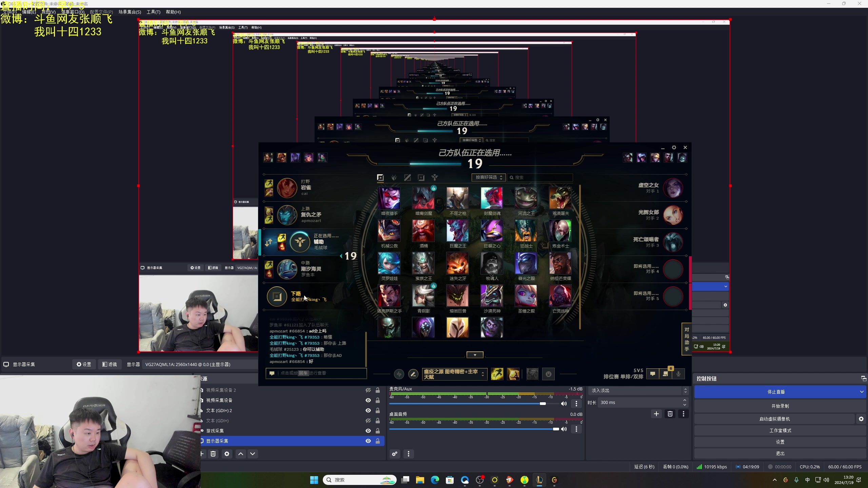Click the 退出 button
The height and width of the screenshot is (488, 868).
point(780,453)
